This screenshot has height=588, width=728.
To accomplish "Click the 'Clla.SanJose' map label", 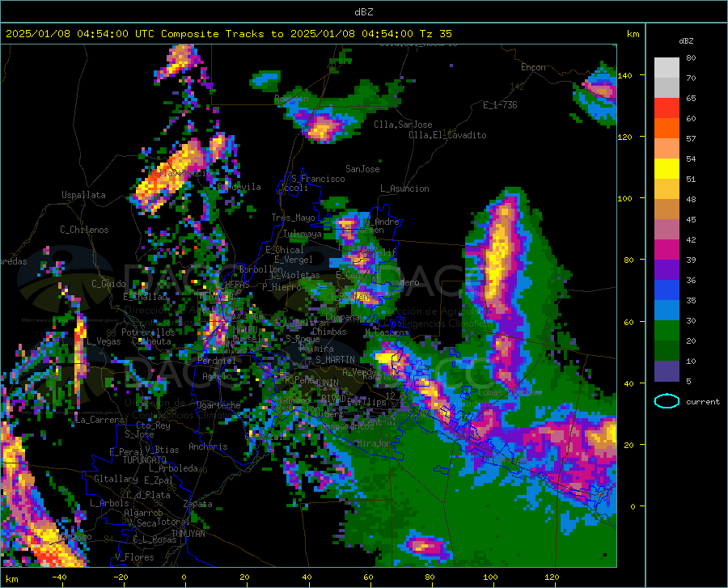I will pos(403,125).
